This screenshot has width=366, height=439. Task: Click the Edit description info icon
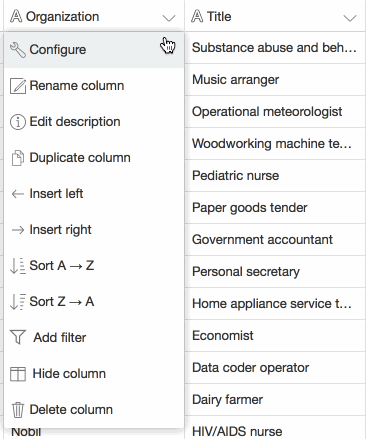18,122
